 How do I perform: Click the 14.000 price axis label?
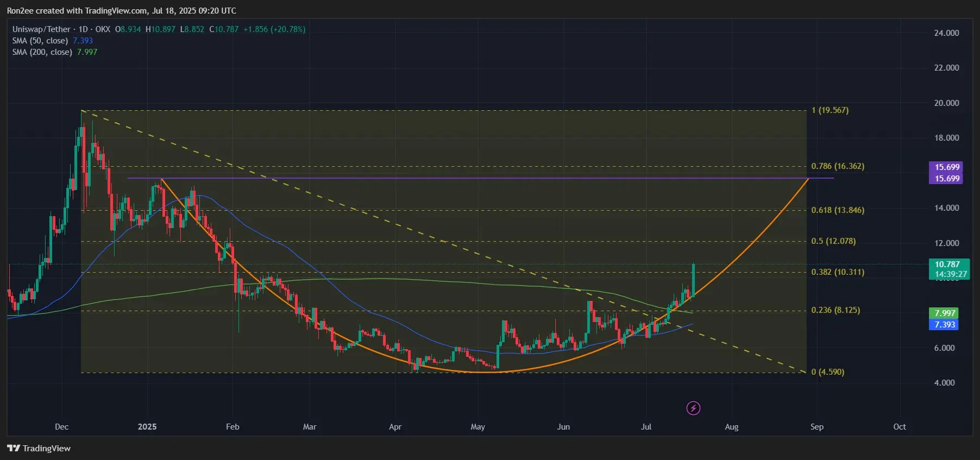point(946,208)
